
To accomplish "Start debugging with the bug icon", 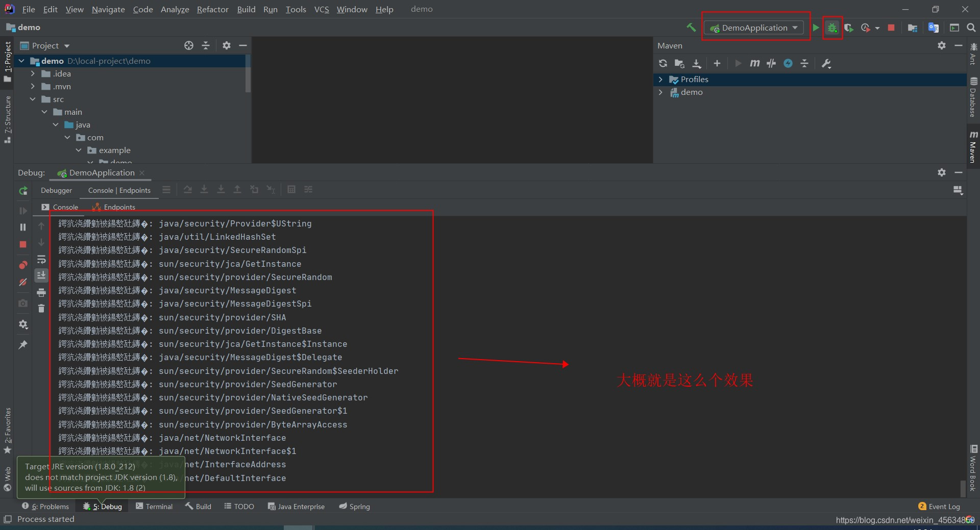I will 832,28.
